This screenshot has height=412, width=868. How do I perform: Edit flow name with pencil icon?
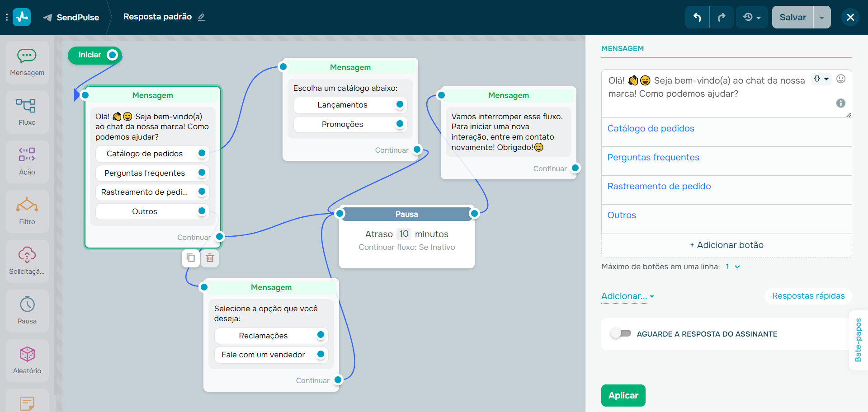pos(202,17)
